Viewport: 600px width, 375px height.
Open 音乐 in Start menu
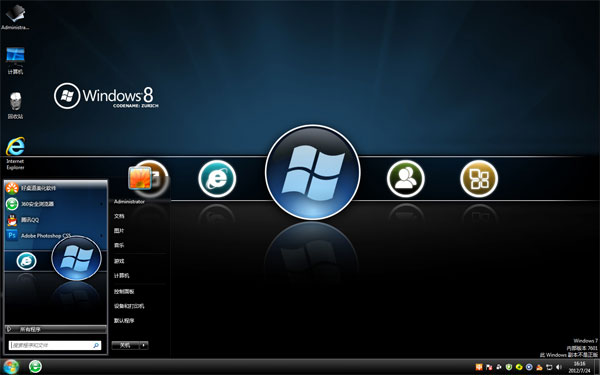(119, 245)
